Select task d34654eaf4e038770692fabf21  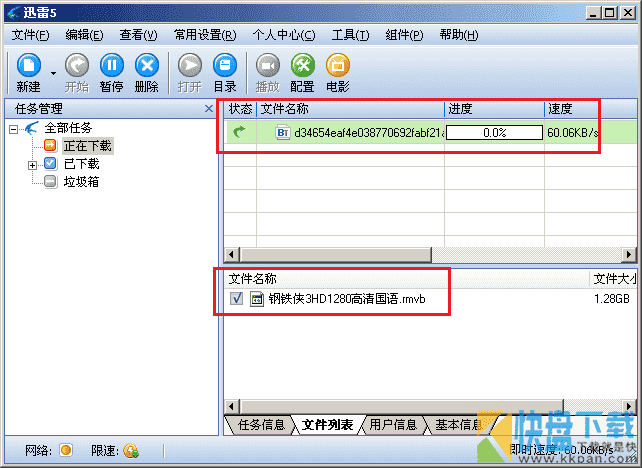point(368,133)
